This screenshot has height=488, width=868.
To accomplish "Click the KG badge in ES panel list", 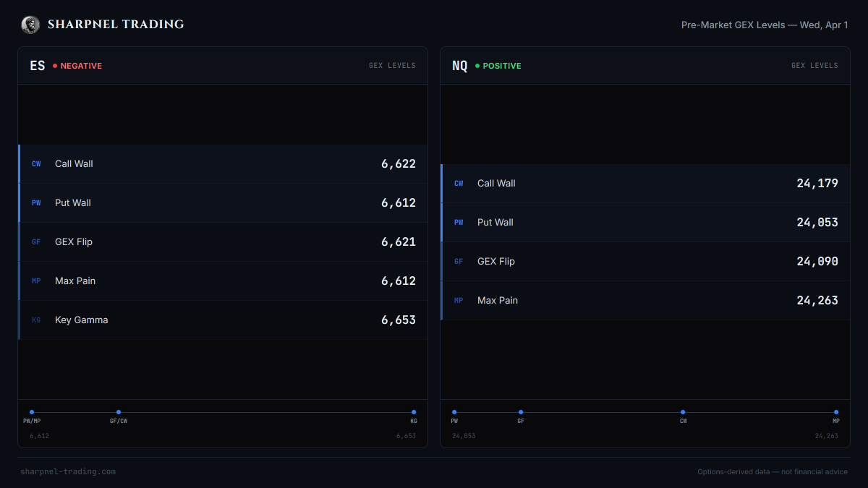I will coord(36,320).
